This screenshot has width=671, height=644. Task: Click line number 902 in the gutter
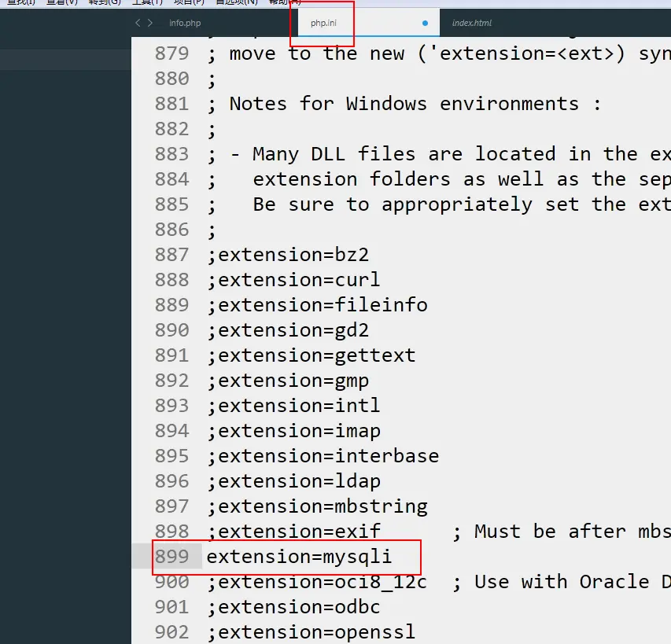click(171, 632)
